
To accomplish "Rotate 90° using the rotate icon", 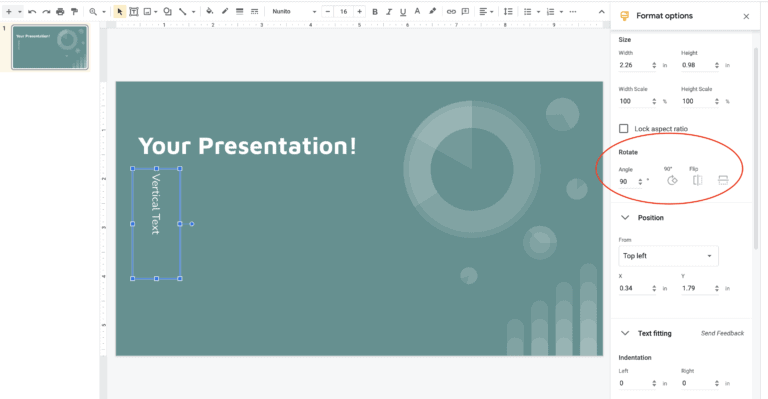I will click(672, 181).
